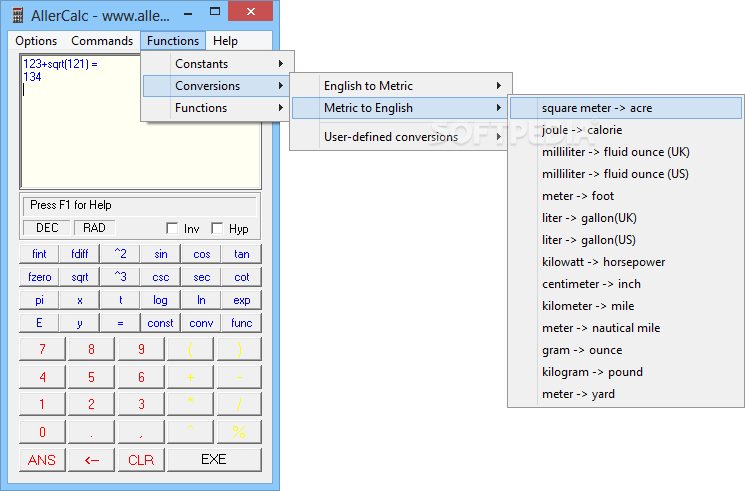Click the fzero button

coord(39,277)
